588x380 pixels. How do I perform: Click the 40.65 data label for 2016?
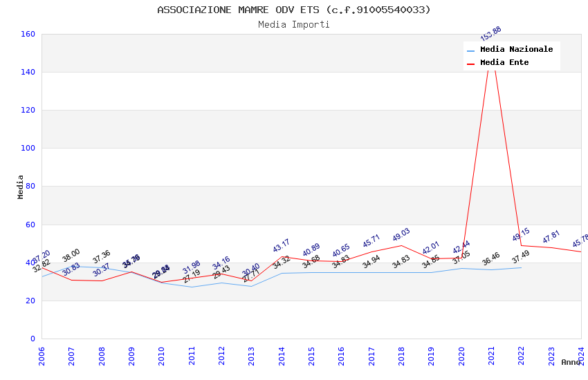[341, 251]
